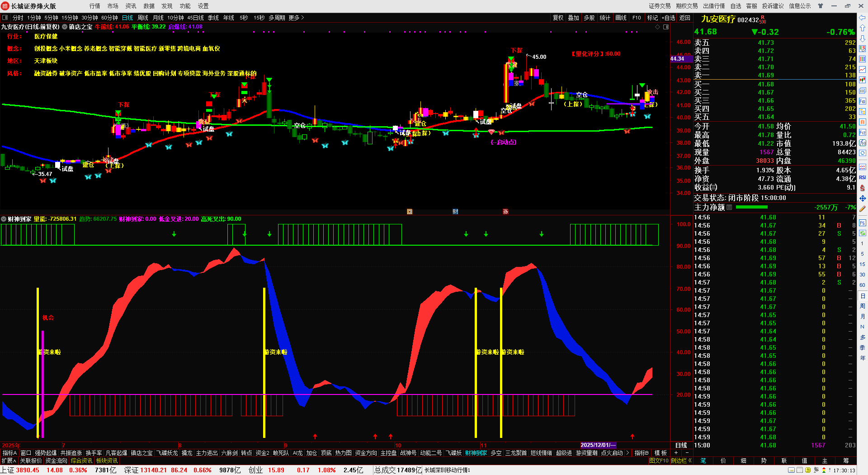The height and width of the screenshot is (475, 868).
Task: Click the diamond icon on chart header
Action: [658, 27]
